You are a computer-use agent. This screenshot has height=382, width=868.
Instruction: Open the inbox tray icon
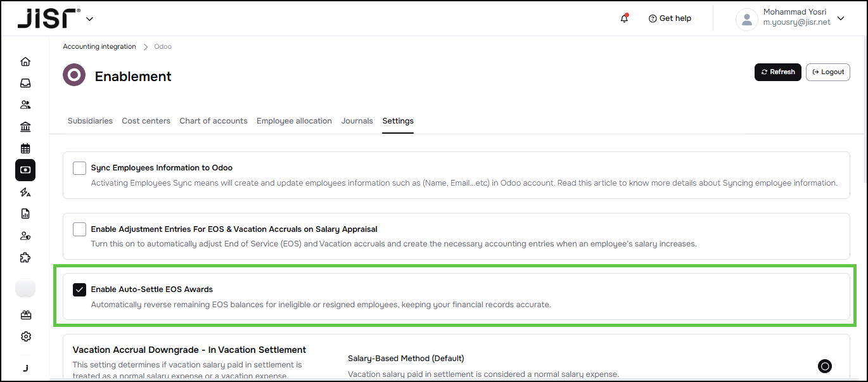[25, 83]
